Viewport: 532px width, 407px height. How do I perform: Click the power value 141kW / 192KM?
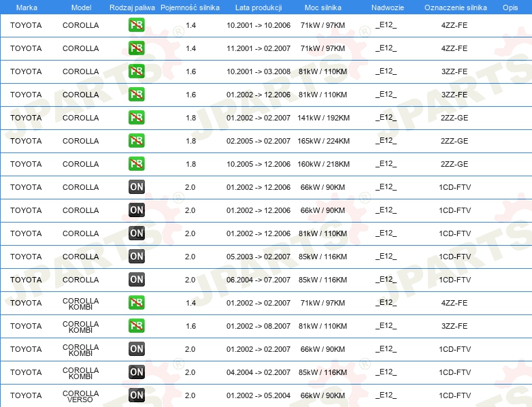click(x=323, y=118)
